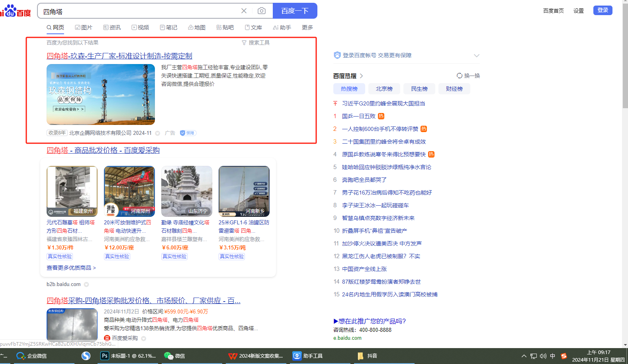Expand the 更多 menu
The height and width of the screenshot is (364, 628).
[307, 27]
